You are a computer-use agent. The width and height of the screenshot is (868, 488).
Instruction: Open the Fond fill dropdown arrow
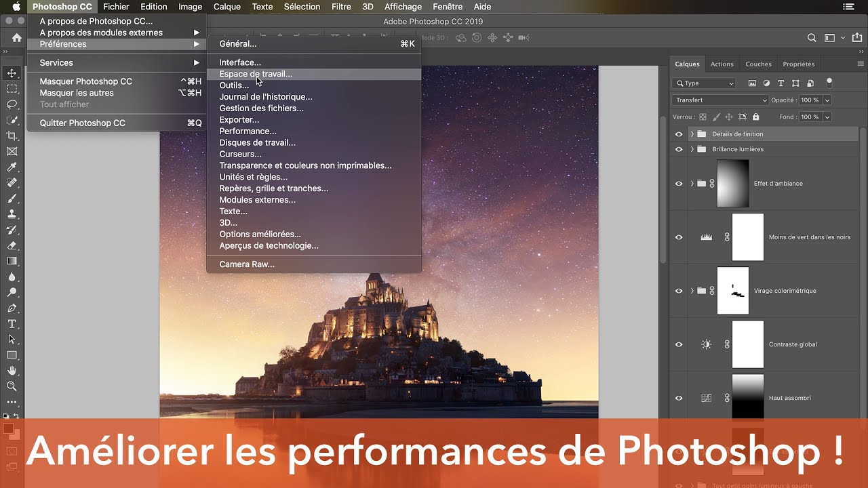click(x=827, y=117)
